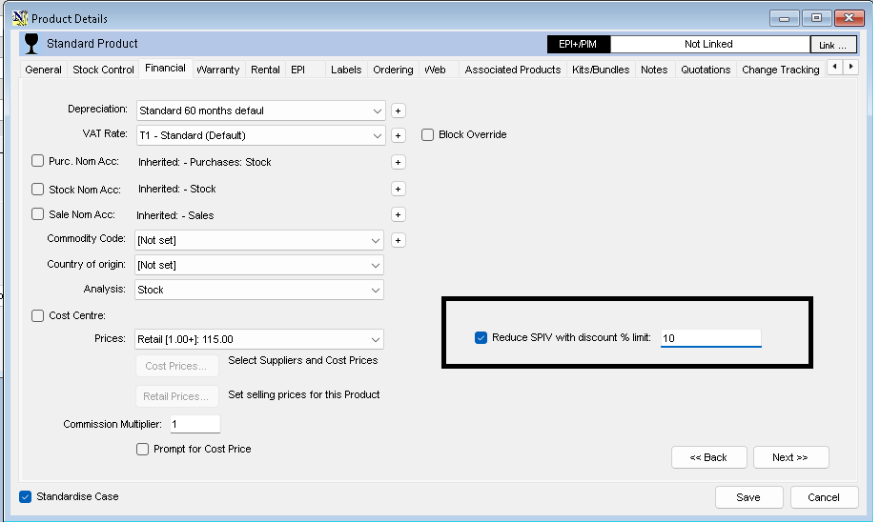This screenshot has width=873, height=522.
Task: Close the Product Details window
Action: (x=849, y=18)
